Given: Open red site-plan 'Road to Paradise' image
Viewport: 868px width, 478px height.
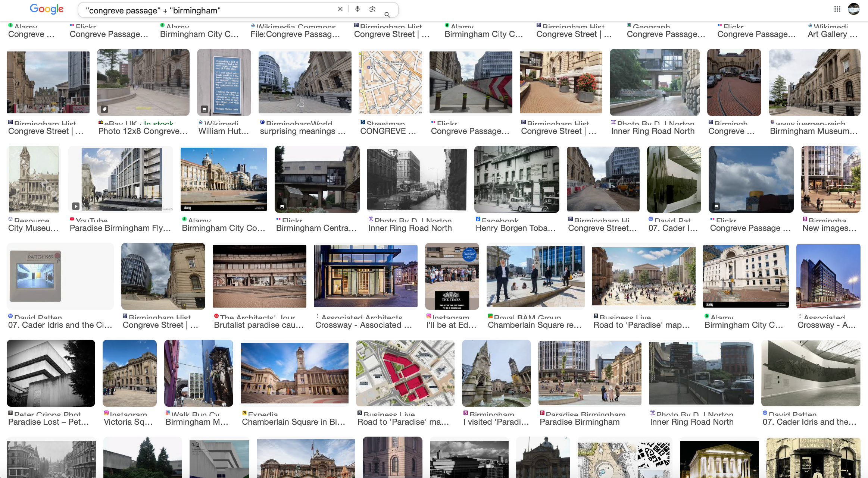Looking at the screenshot, I should click(x=405, y=373).
